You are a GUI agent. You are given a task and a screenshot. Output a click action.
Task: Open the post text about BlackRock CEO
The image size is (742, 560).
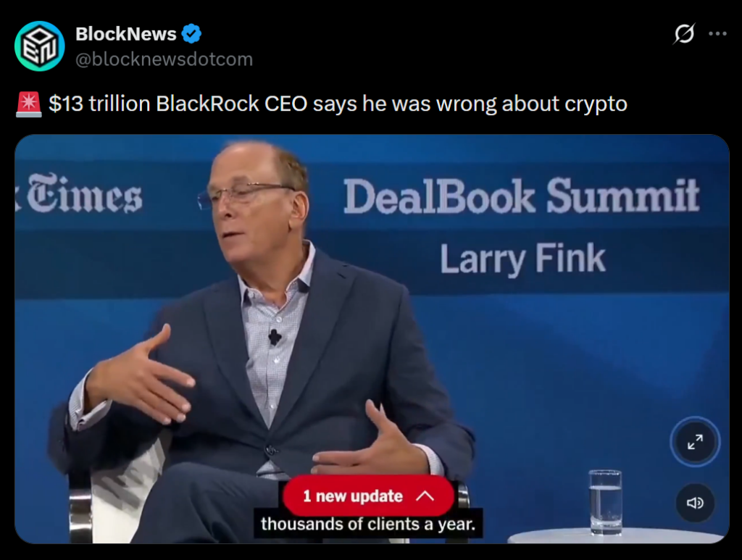click(x=338, y=104)
